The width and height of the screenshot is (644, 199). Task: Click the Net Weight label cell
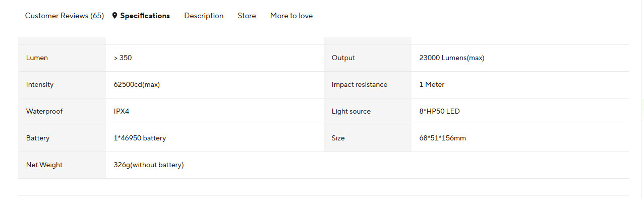pos(62,165)
